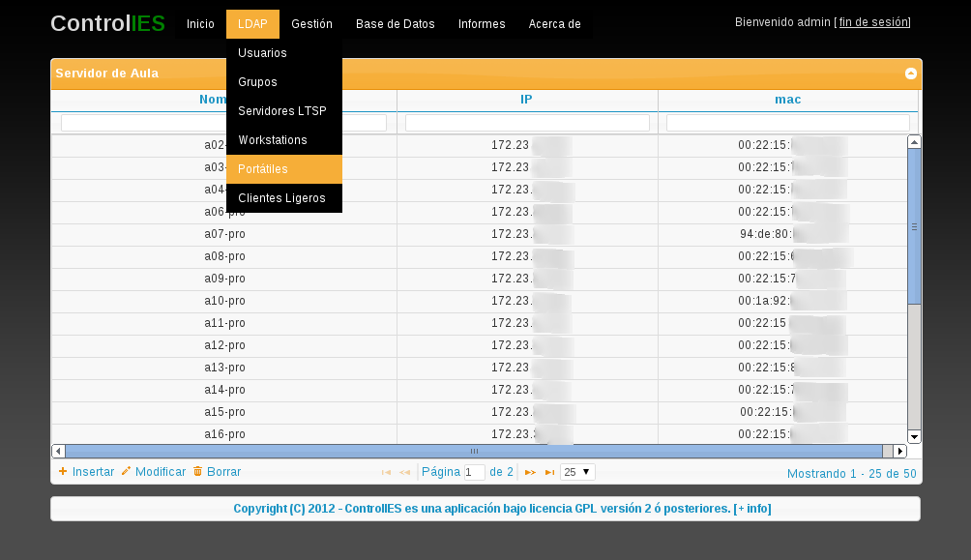
Task: Click the horizontal scrollbar thumb
Action: coord(474,451)
